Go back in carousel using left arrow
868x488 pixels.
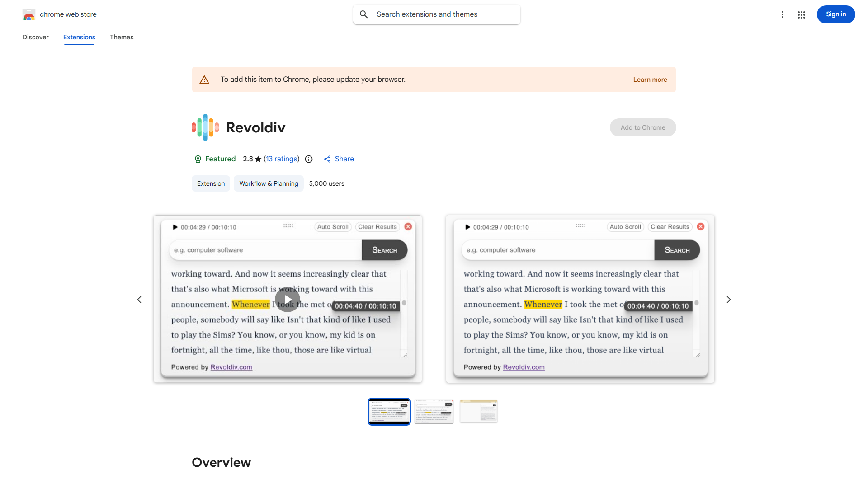[x=139, y=299]
